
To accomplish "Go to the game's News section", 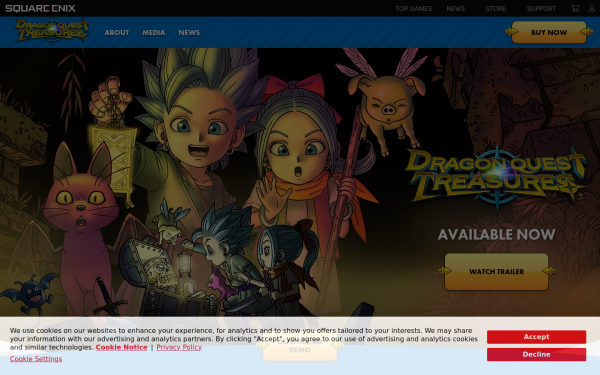I will tap(189, 33).
